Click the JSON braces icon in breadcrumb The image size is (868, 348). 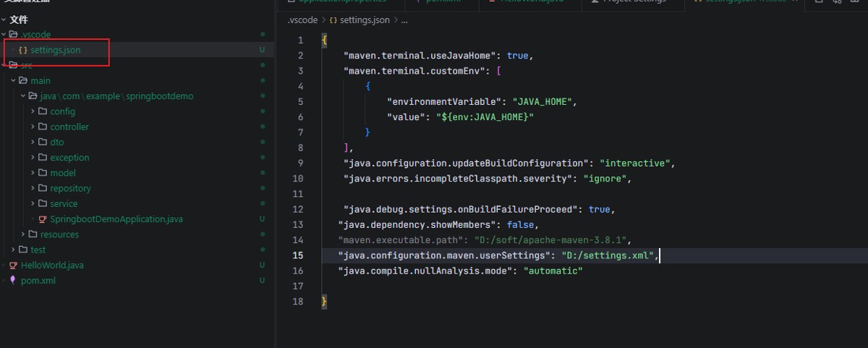tap(332, 20)
